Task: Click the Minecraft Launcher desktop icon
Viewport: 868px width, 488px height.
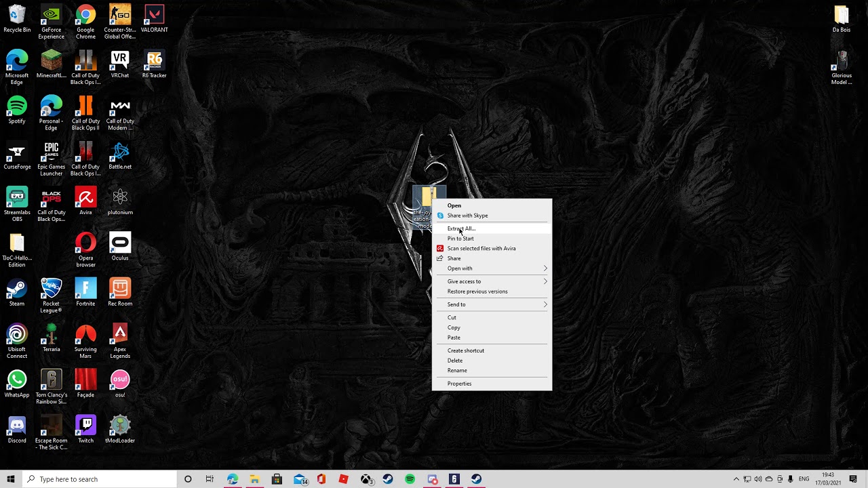Action: 51,64
